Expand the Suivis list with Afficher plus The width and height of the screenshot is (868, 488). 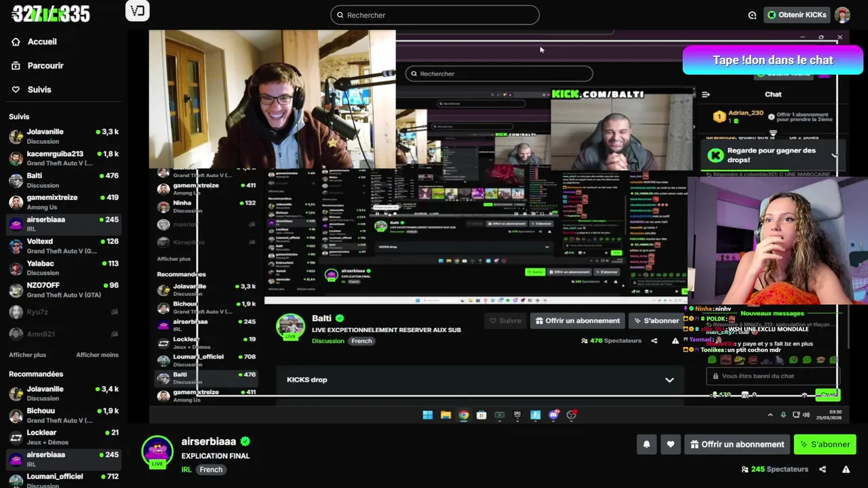coord(28,355)
